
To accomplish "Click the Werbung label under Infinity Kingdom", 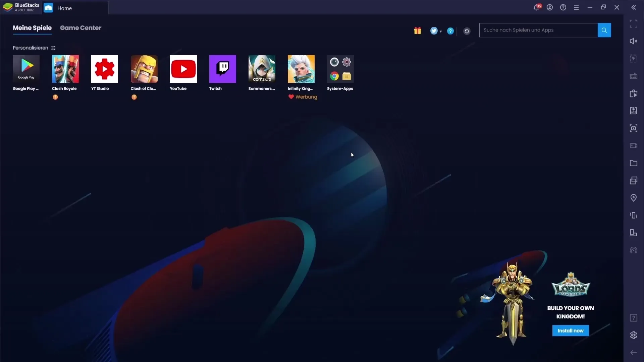I will pyautogui.click(x=306, y=97).
